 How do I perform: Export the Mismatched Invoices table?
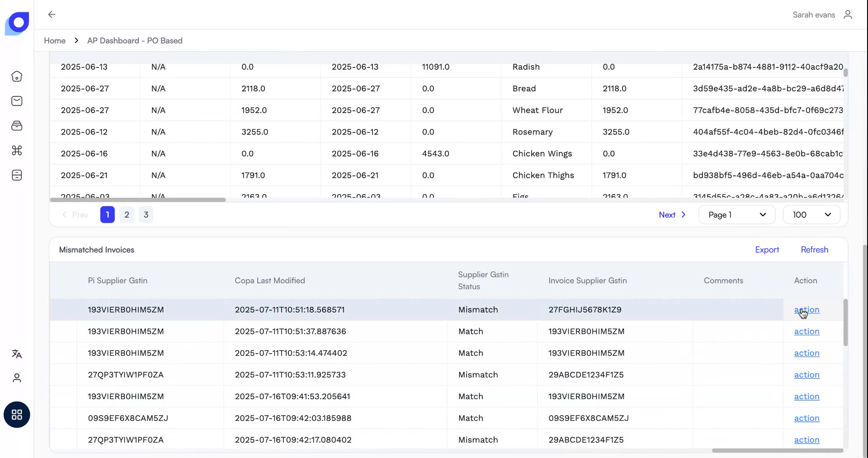[x=767, y=249]
